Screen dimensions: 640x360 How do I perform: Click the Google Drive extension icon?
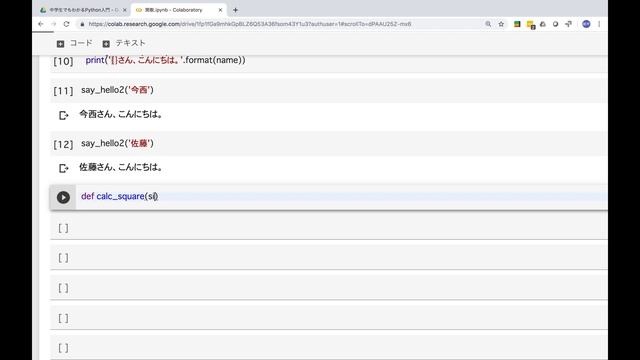click(543, 24)
